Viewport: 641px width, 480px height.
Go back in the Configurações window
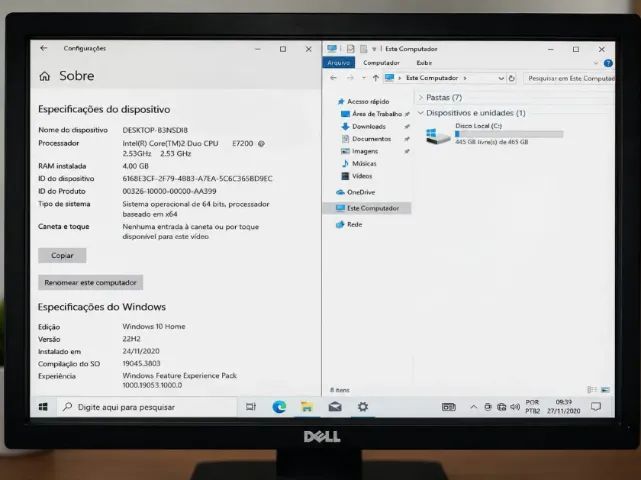[44, 48]
